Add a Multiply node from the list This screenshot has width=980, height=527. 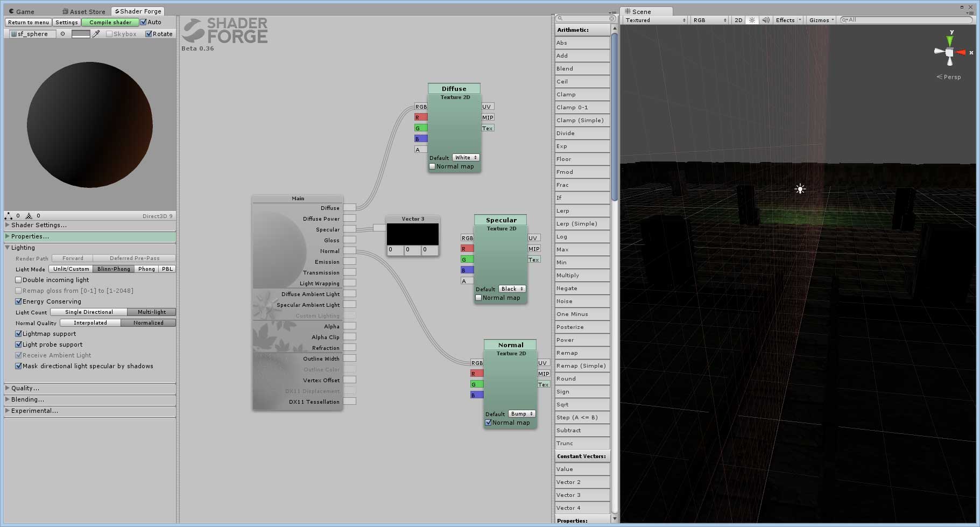pos(582,276)
